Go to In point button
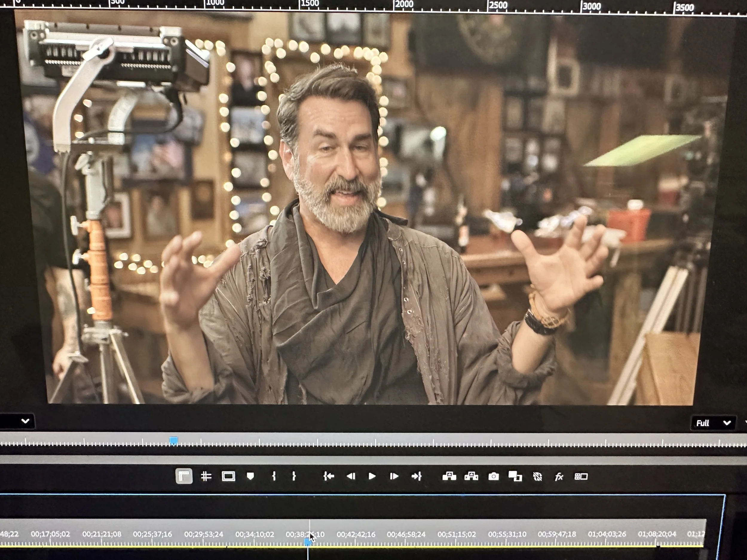 (x=329, y=476)
